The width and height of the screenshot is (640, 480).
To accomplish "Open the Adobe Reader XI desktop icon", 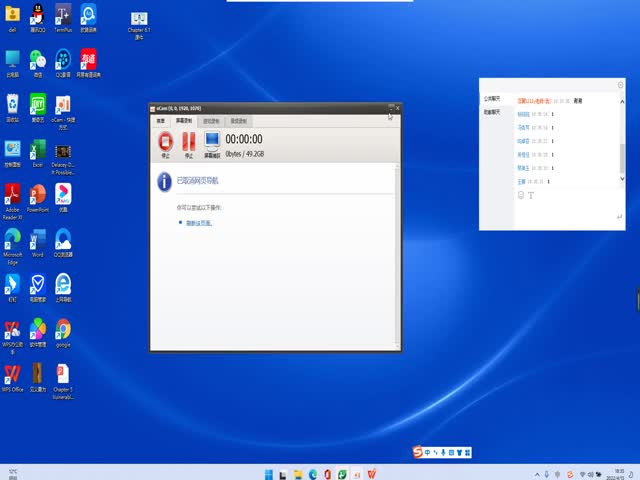I will 12,193.
